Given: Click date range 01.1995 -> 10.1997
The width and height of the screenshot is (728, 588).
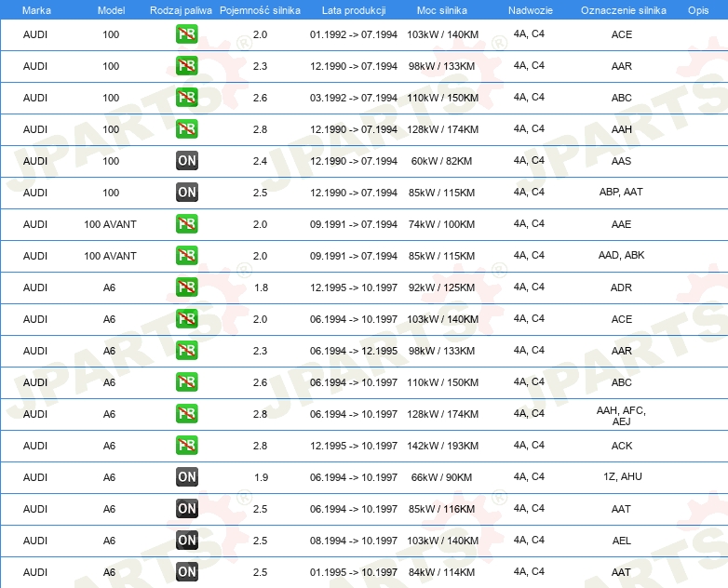Looking at the screenshot, I should tap(354, 572).
